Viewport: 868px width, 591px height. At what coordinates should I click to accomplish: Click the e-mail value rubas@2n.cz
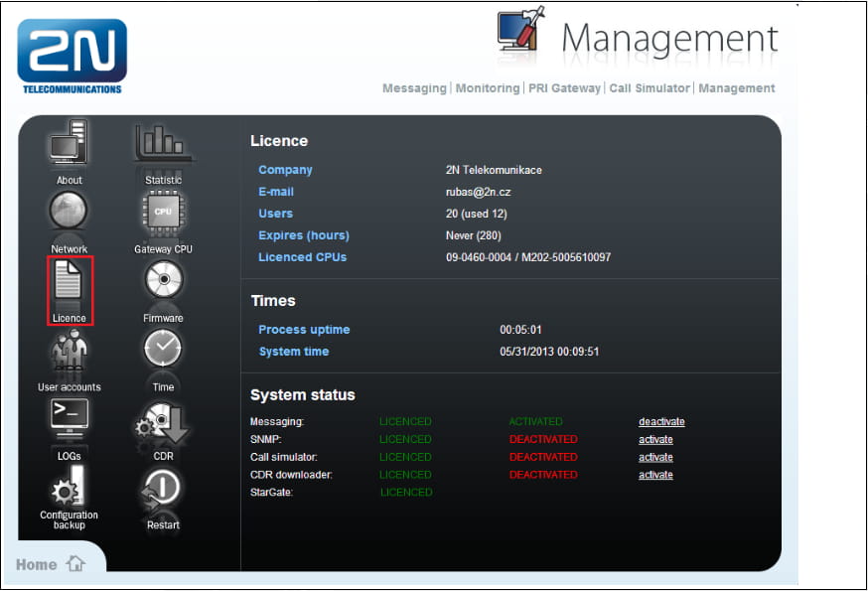coord(479,192)
